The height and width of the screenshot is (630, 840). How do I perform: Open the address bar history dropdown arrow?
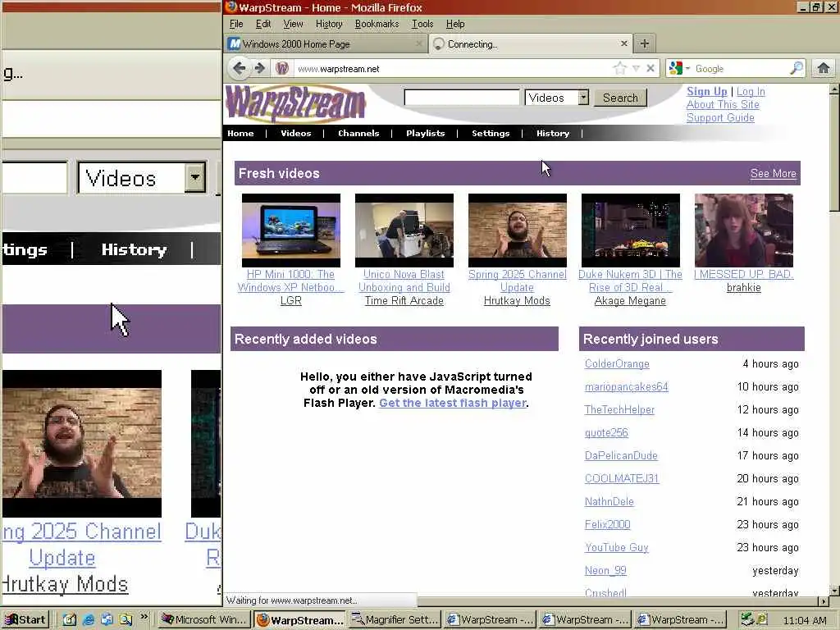tap(636, 69)
